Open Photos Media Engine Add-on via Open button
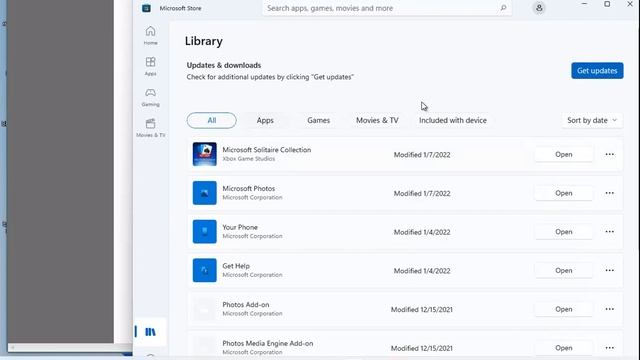This screenshot has height=360, width=640. [x=564, y=348]
